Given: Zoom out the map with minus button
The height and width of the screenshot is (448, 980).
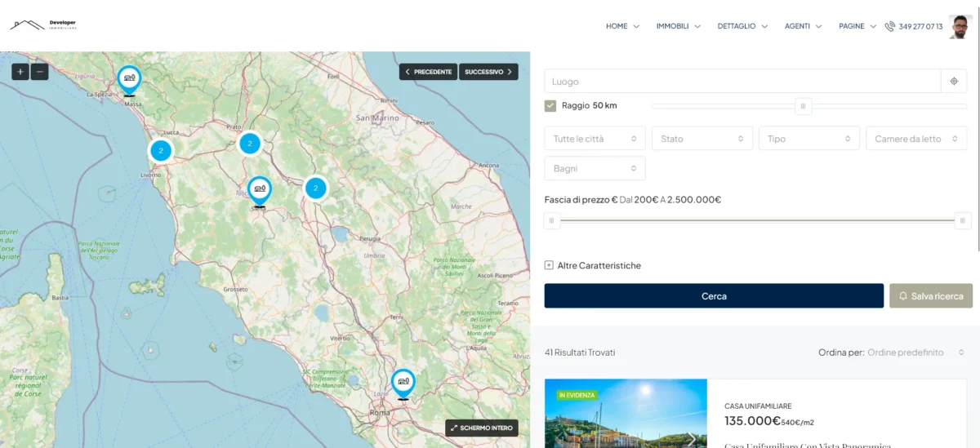Looking at the screenshot, I should pyautogui.click(x=39, y=72).
